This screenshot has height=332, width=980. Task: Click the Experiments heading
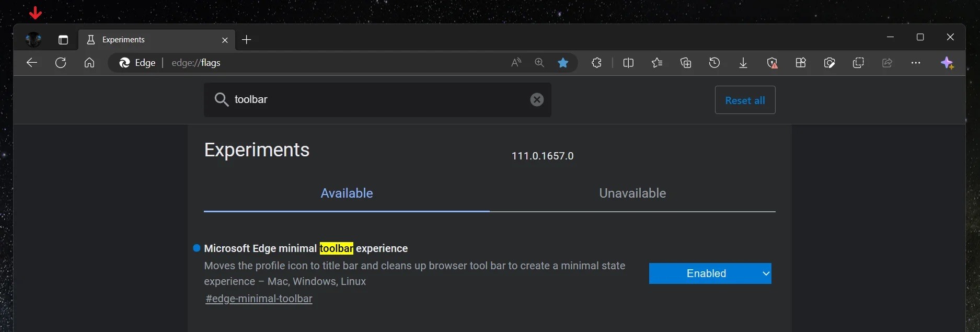click(x=257, y=150)
